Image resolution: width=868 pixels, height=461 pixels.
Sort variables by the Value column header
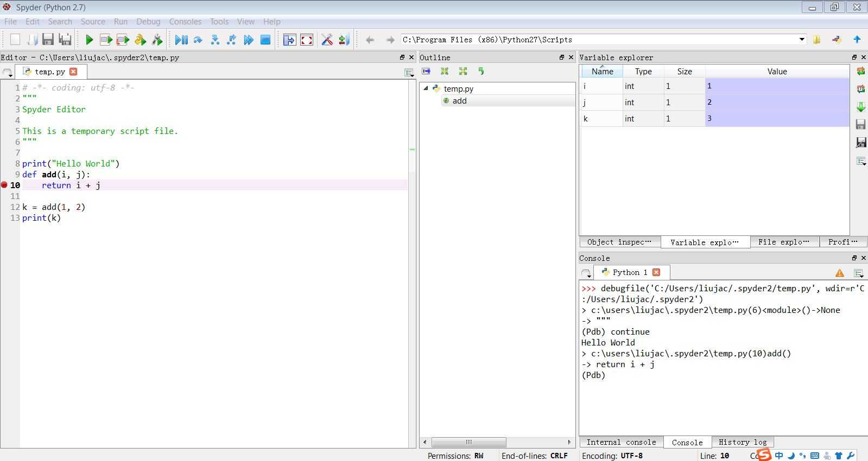[x=777, y=72]
